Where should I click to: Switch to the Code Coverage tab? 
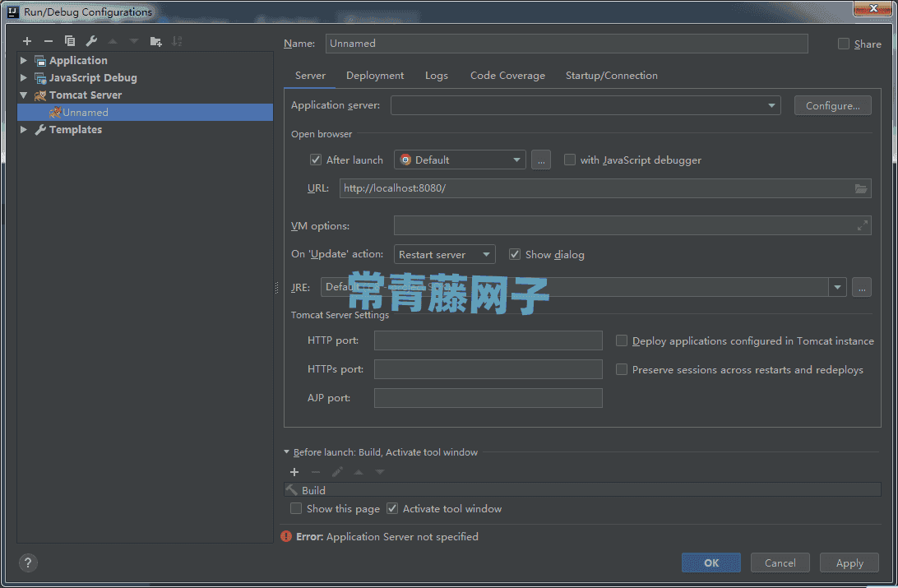point(508,76)
